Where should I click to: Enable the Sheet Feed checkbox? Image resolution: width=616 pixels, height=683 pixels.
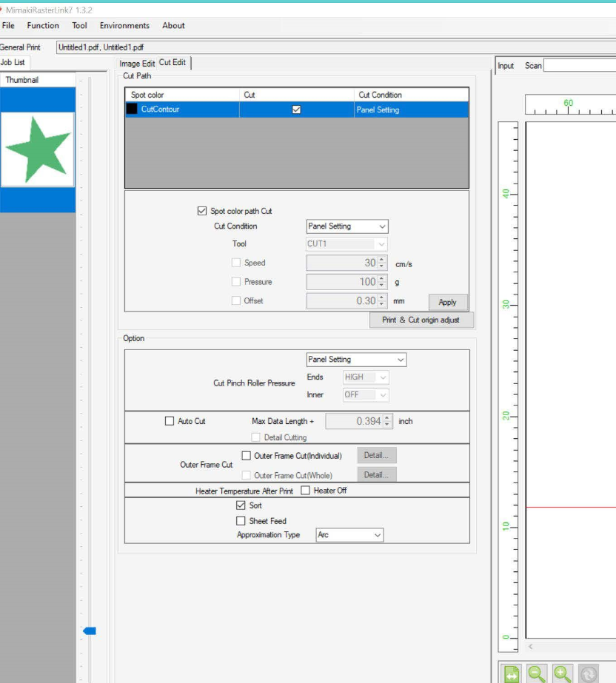241,520
